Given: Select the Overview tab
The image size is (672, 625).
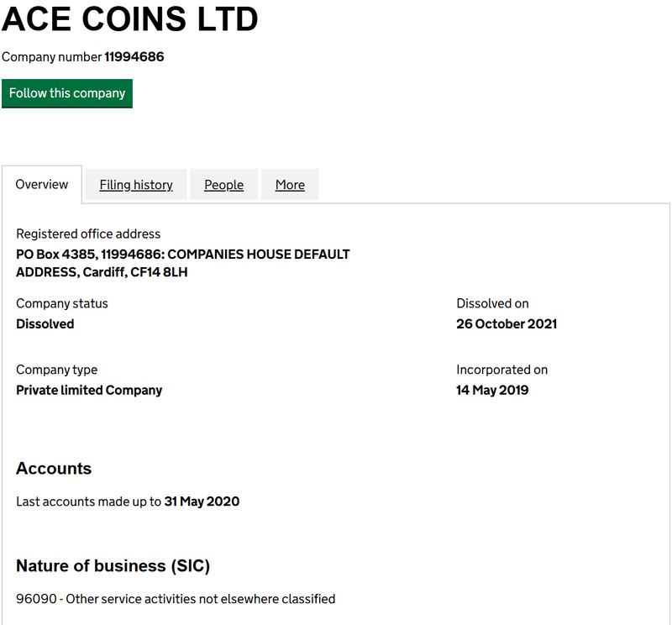Looking at the screenshot, I should coord(41,184).
